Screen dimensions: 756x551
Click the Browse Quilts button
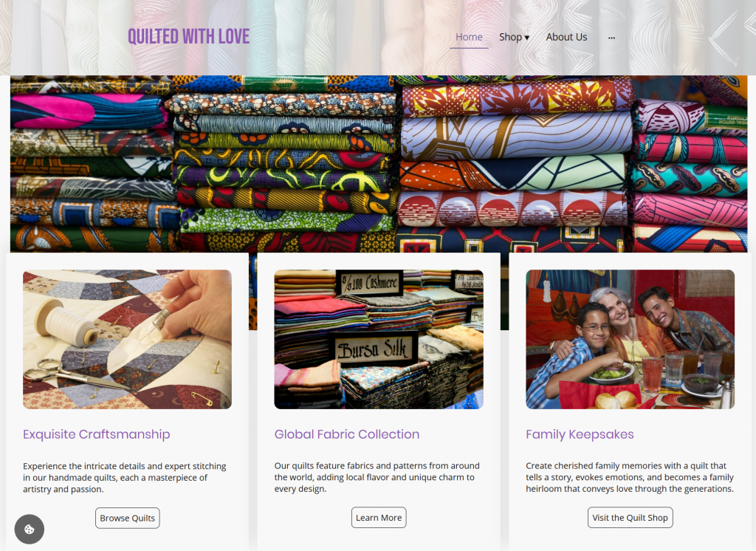coord(127,518)
